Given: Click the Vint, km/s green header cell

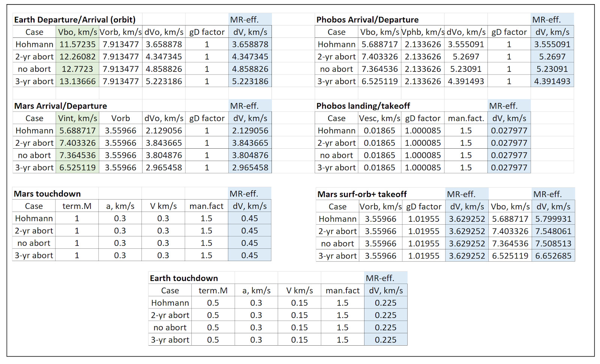Looking at the screenshot, I should (x=78, y=118).
